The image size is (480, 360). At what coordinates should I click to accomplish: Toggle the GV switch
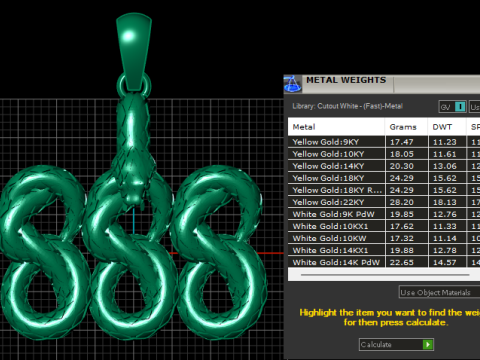(452, 107)
